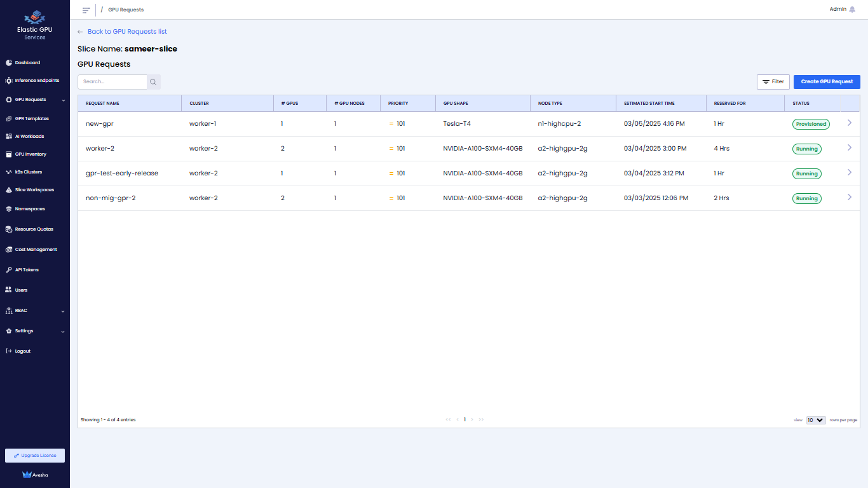Go to last page pagination button
This screenshot has height=488, width=868.
pos(481,420)
